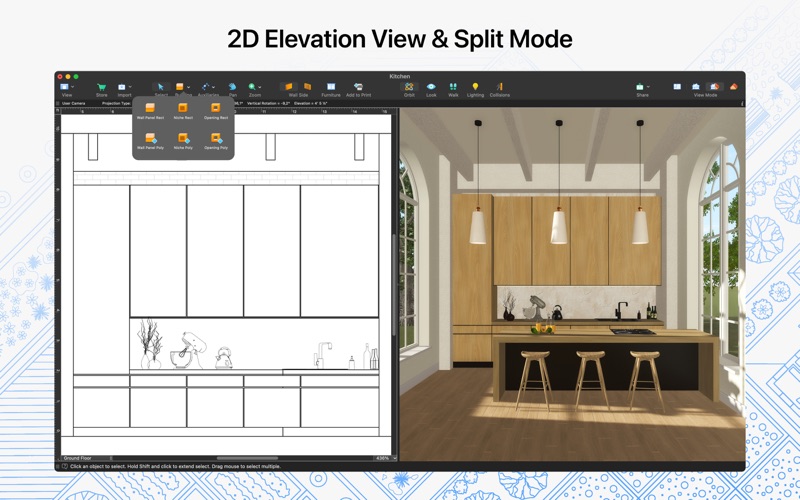Expand the Zoom tool dropdown arrow
The height and width of the screenshot is (500, 800).
(x=260, y=87)
